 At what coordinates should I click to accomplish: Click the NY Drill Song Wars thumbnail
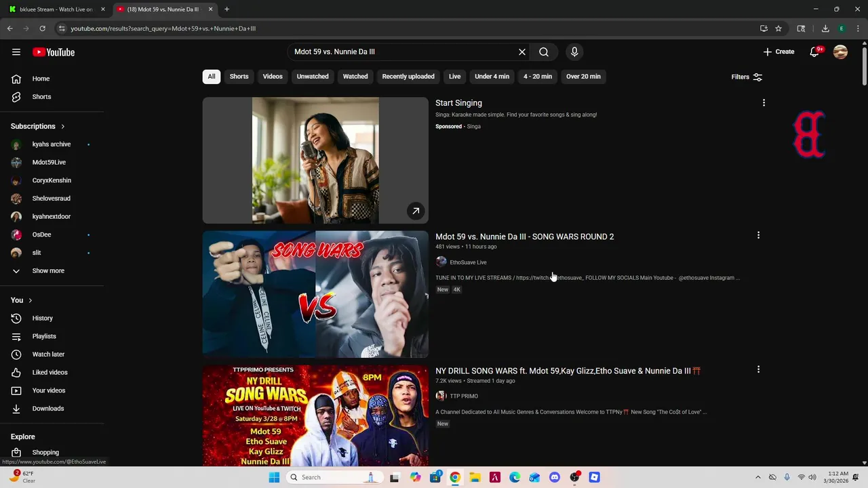pos(315,415)
